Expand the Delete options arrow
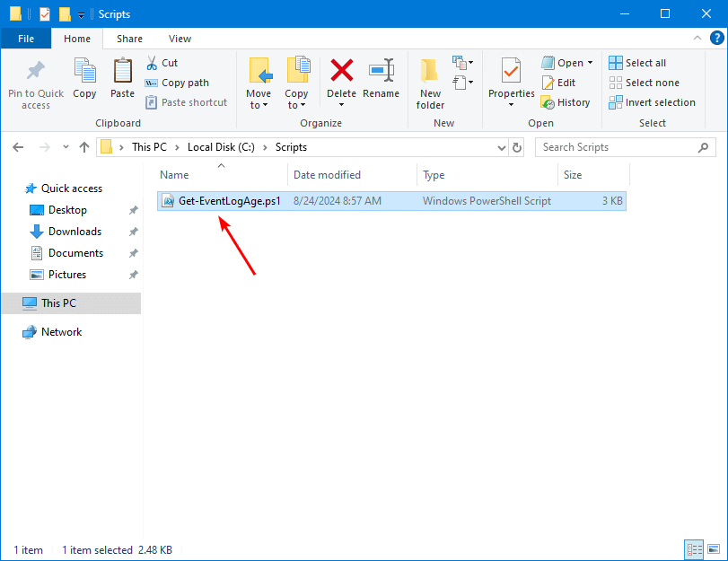Screen dimensions: 728x561 tap(341, 105)
